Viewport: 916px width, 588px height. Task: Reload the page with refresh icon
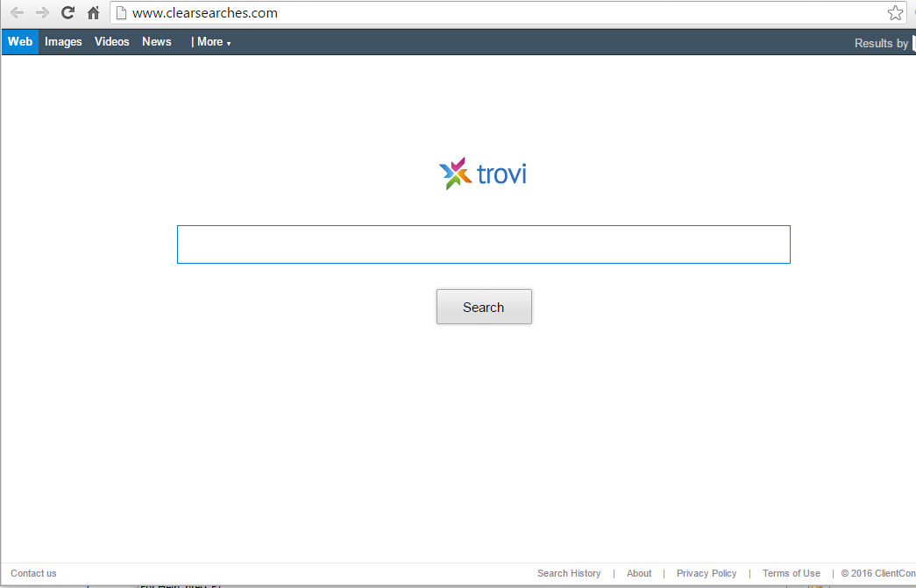coord(67,12)
